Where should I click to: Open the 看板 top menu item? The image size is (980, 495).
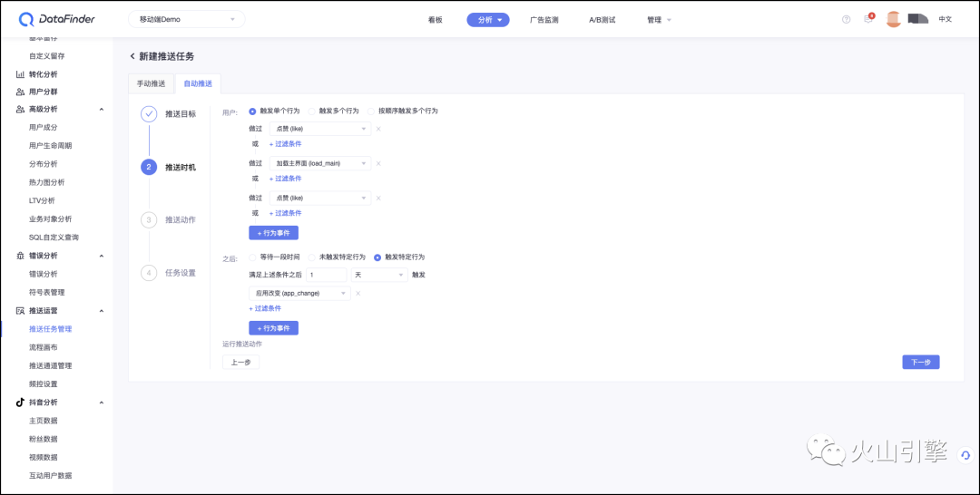(435, 20)
